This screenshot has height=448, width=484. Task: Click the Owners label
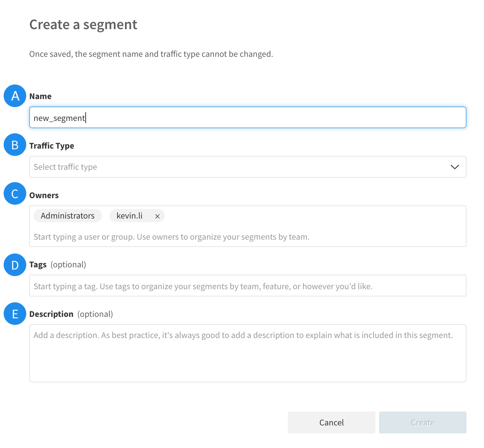coord(44,195)
